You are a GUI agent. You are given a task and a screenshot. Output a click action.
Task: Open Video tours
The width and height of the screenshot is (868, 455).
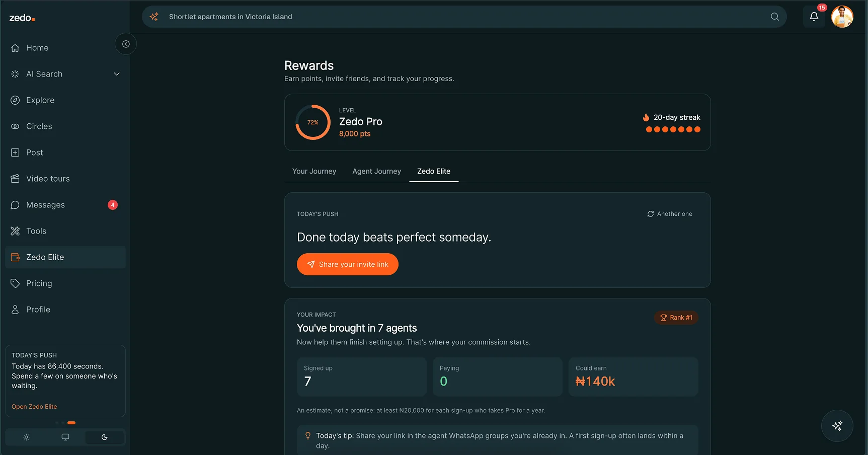pyautogui.click(x=65, y=179)
